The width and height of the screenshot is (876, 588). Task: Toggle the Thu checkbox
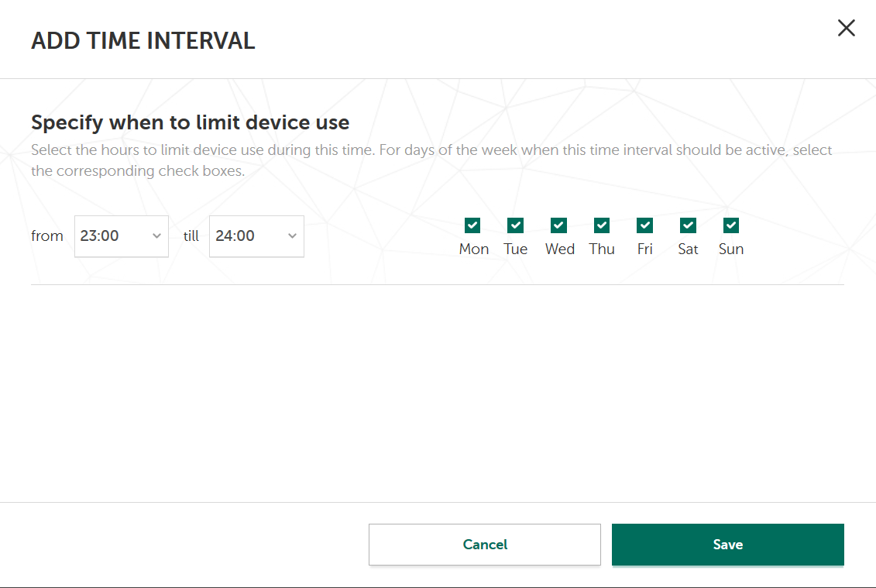(x=602, y=225)
